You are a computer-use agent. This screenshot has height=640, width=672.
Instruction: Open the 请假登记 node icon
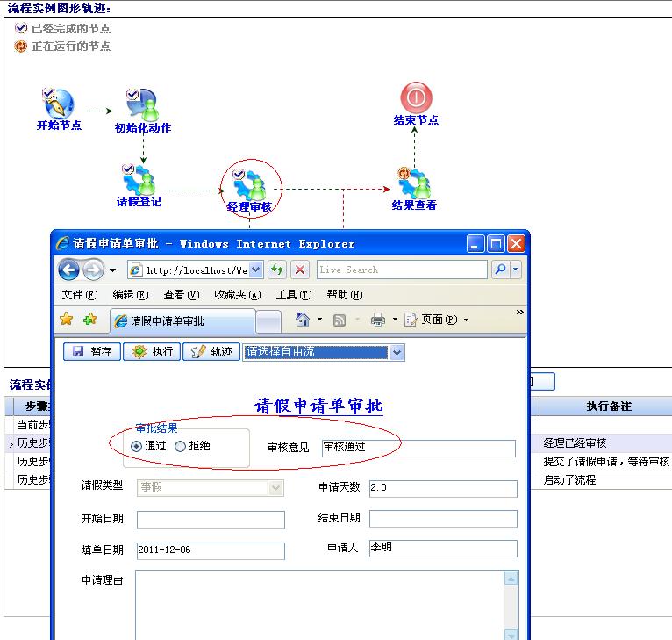[139, 180]
